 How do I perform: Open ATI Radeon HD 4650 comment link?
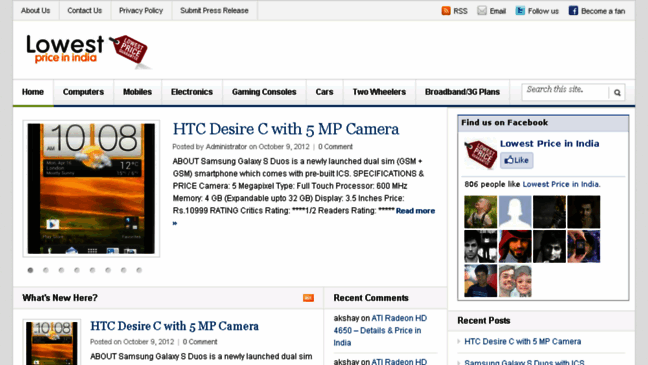[380, 330]
